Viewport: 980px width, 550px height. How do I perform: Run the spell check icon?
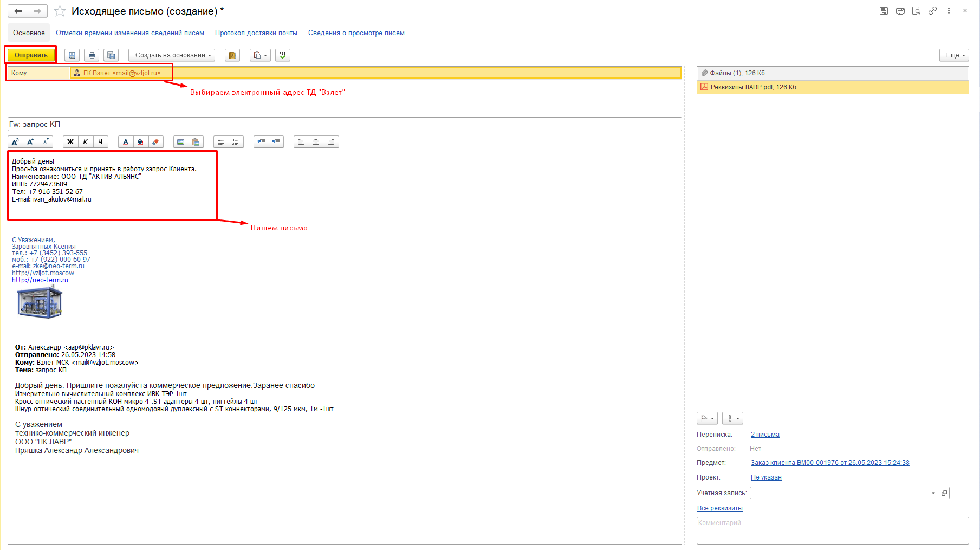coord(283,55)
